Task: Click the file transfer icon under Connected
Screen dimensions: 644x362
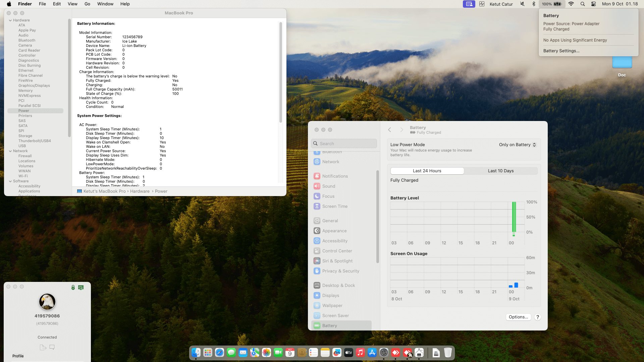Action: [x=43, y=347]
